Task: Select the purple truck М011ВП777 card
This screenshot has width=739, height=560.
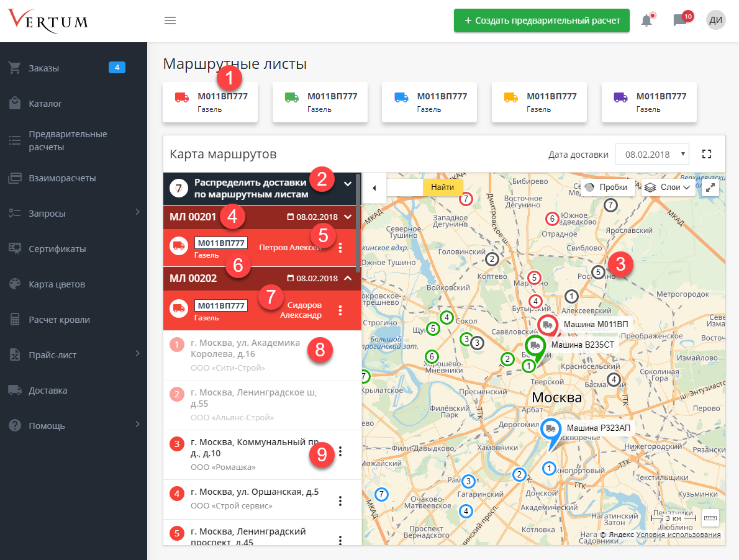Action: pyautogui.click(x=649, y=102)
